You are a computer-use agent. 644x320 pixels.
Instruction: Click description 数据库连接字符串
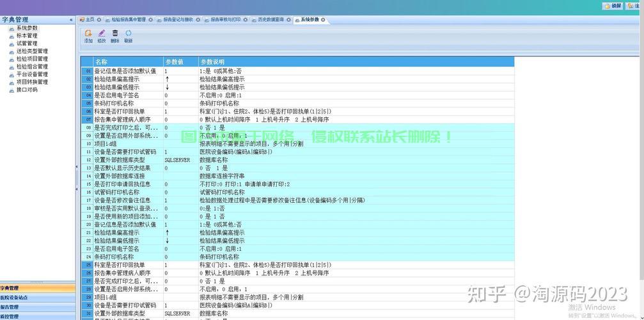pyautogui.click(x=222, y=176)
